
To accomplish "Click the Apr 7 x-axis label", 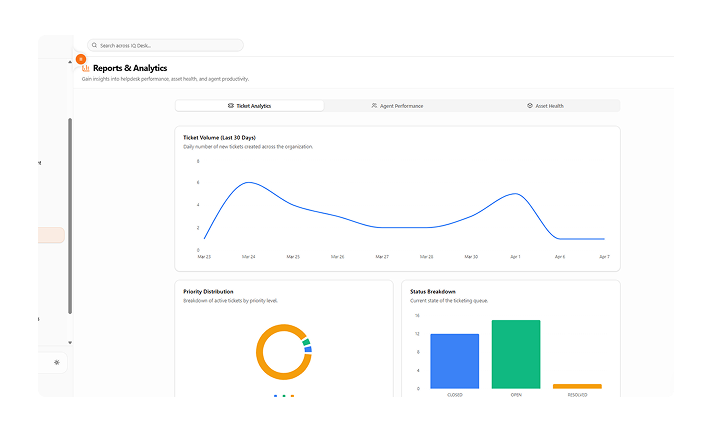I will coord(604,257).
